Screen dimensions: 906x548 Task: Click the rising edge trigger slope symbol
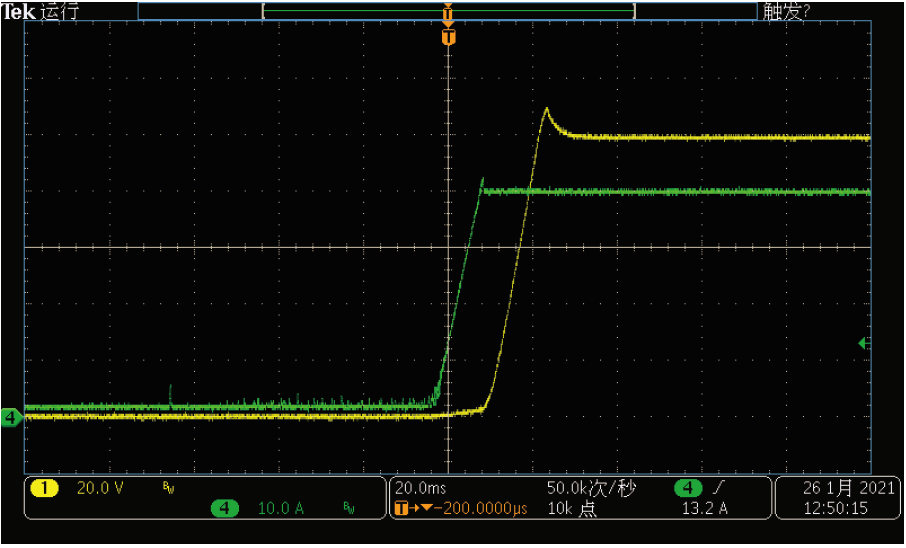(x=721, y=488)
